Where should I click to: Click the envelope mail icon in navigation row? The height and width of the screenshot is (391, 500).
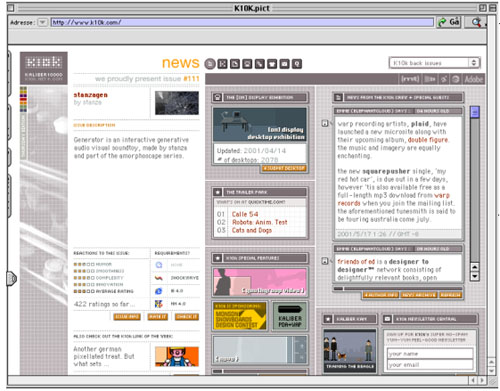284,64
